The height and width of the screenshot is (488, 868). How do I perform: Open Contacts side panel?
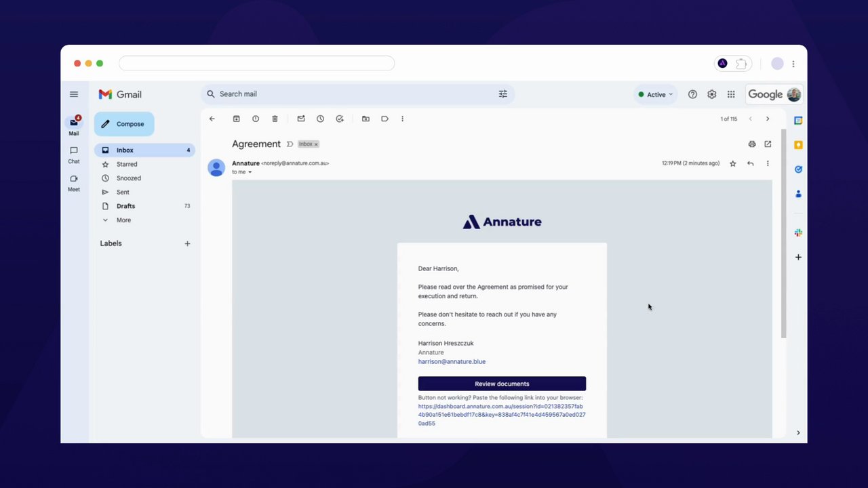[798, 194]
